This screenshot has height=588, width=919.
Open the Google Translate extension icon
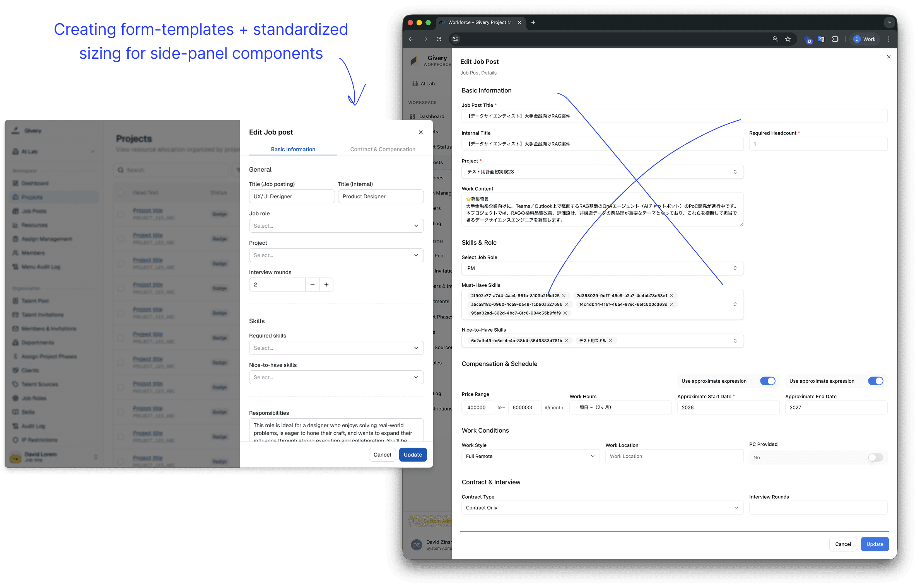821,39
